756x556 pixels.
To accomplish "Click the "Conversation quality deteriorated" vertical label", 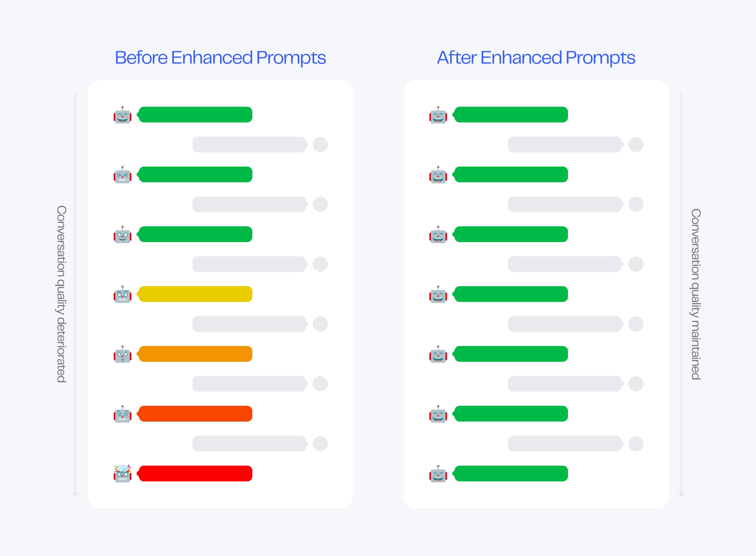I will click(x=61, y=294).
